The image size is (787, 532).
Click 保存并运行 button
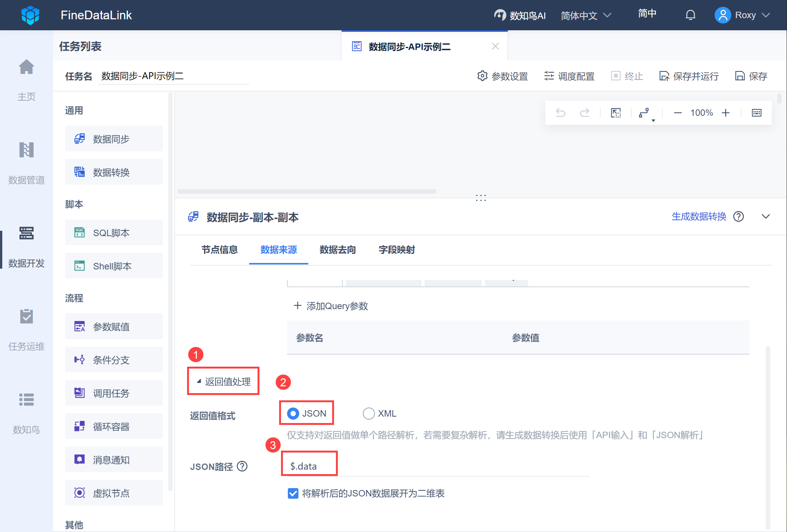point(689,76)
